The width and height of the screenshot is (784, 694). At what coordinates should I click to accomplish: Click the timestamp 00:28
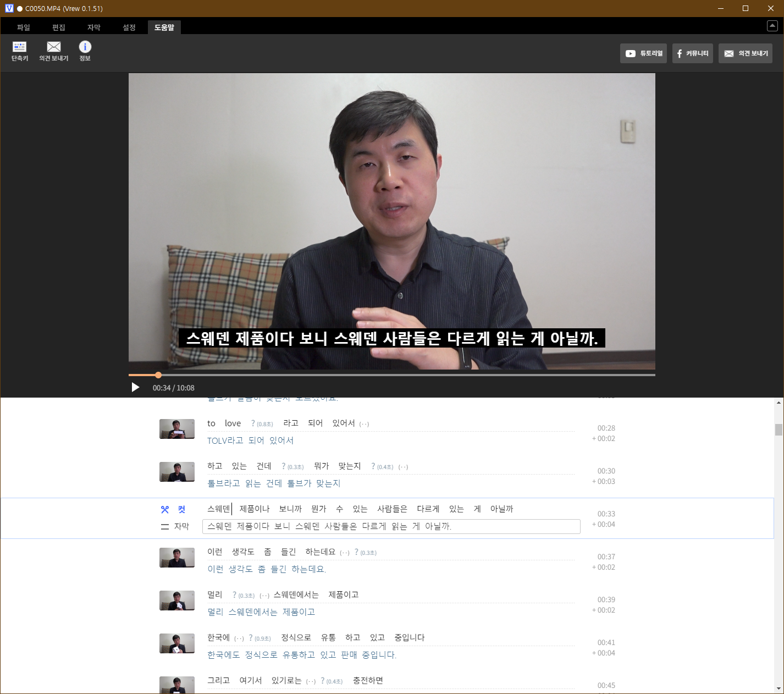[606, 428]
